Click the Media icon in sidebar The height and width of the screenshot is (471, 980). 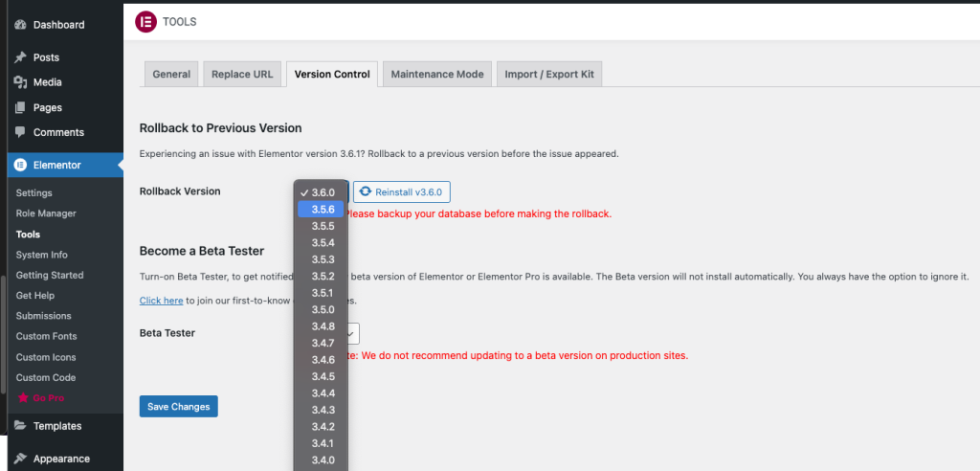click(20, 82)
